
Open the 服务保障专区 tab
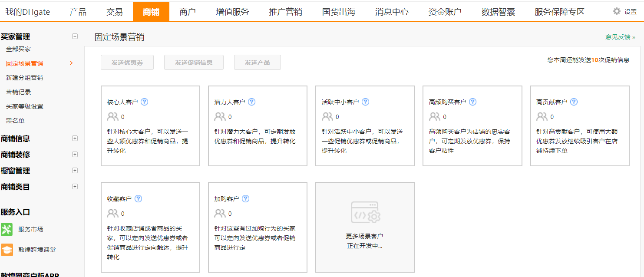click(x=560, y=12)
